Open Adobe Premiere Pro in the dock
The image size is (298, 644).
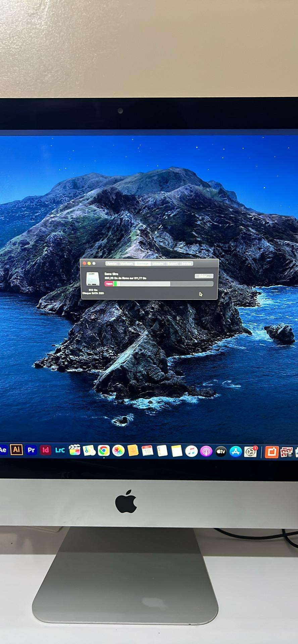31,450
